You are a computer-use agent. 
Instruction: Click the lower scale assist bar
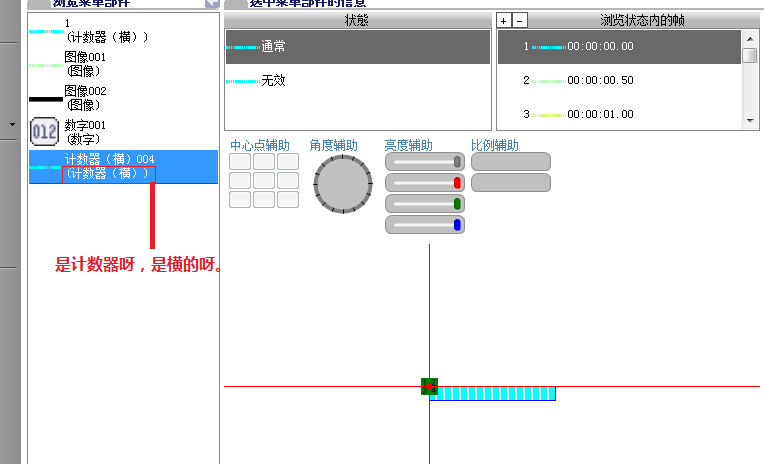coord(511,183)
